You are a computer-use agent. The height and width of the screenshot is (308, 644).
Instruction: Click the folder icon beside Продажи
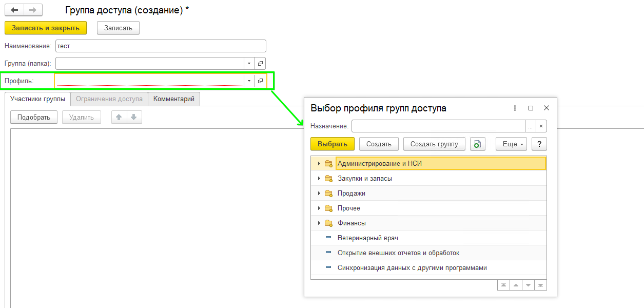tap(328, 194)
